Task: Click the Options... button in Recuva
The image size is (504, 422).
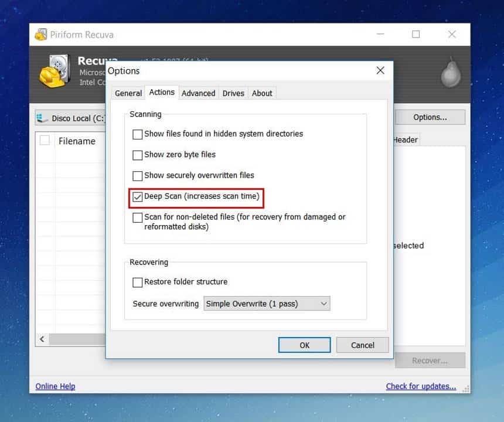Action: point(430,117)
